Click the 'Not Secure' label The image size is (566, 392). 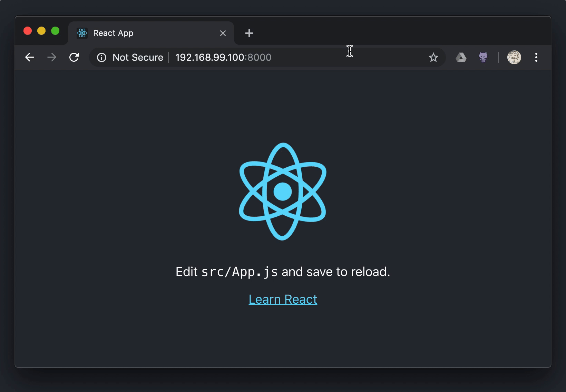point(138,57)
